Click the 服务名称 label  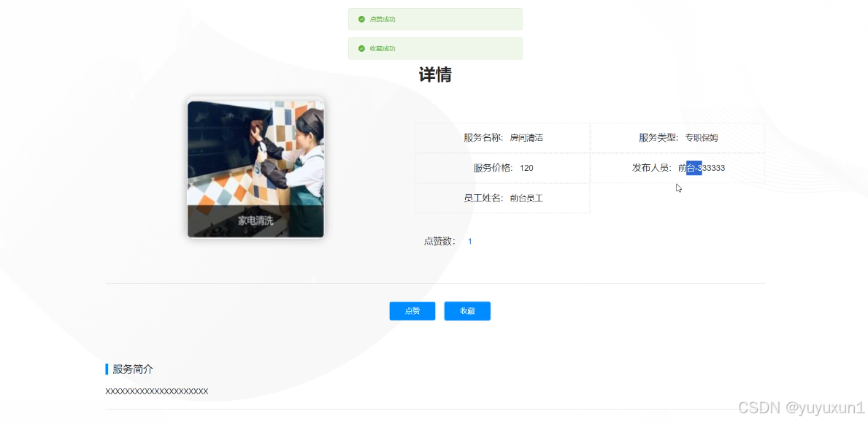(x=484, y=138)
